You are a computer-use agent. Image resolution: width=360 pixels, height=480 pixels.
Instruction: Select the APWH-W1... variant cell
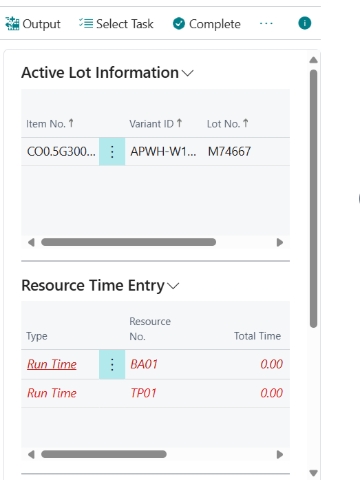pos(163,152)
